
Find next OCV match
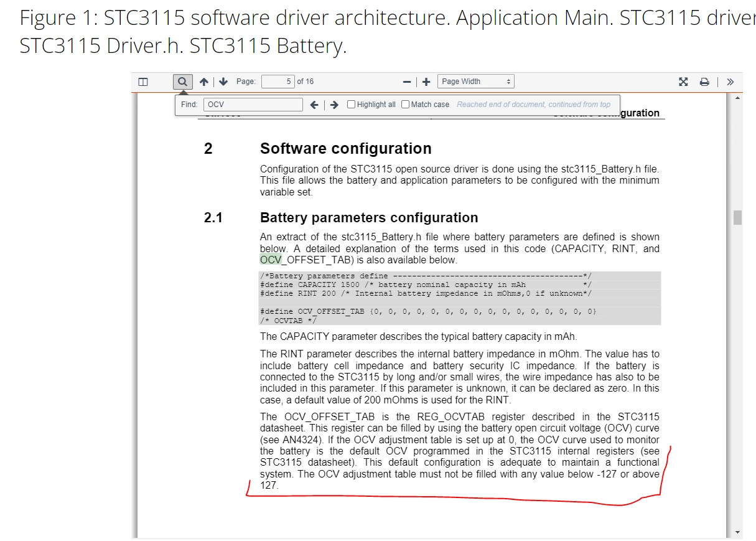tap(334, 105)
